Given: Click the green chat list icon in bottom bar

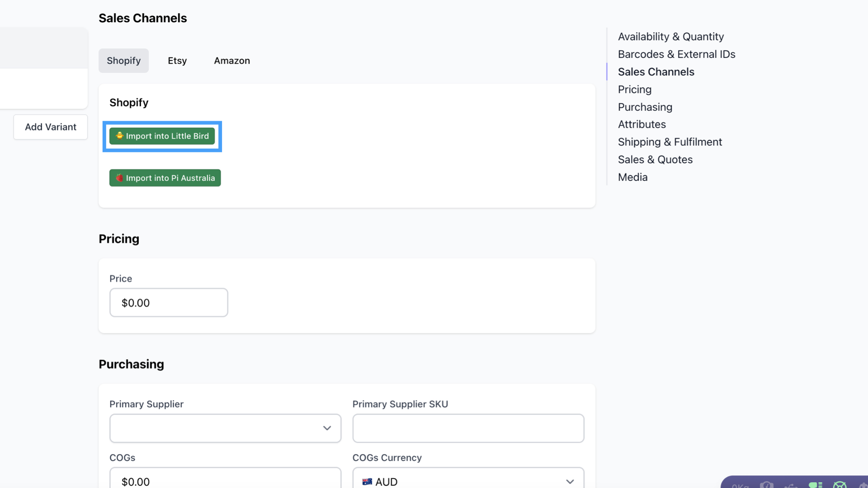Looking at the screenshot, I should click(815, 485).
